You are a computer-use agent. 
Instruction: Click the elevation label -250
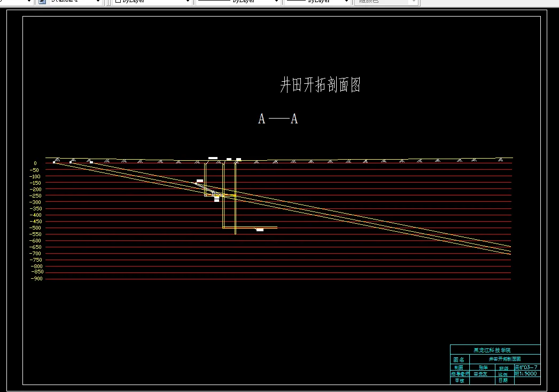(35, 195)
